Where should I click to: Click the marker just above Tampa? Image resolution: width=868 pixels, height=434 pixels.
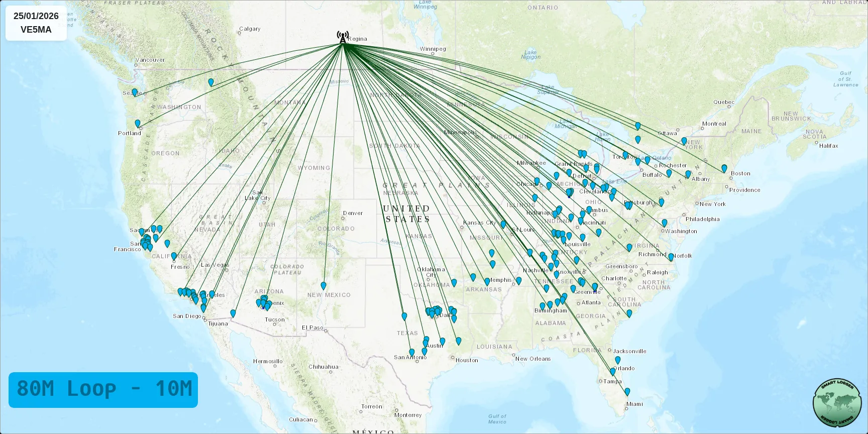(612, 372)
